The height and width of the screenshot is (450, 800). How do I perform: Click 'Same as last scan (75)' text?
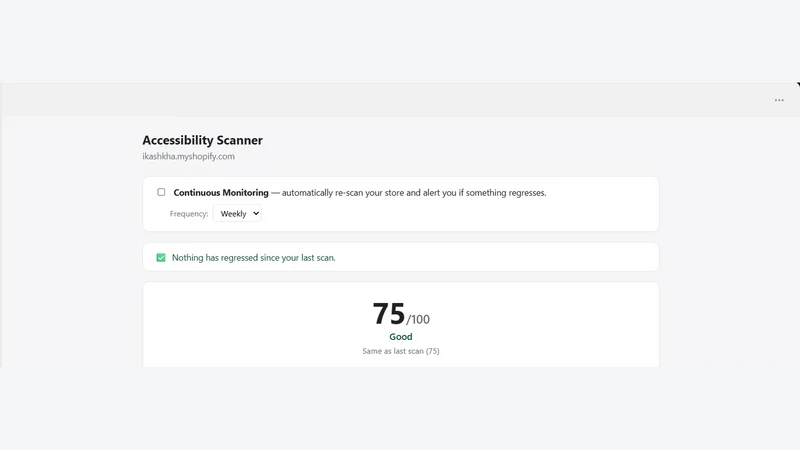pyautogui.click(x=401, y=351)
